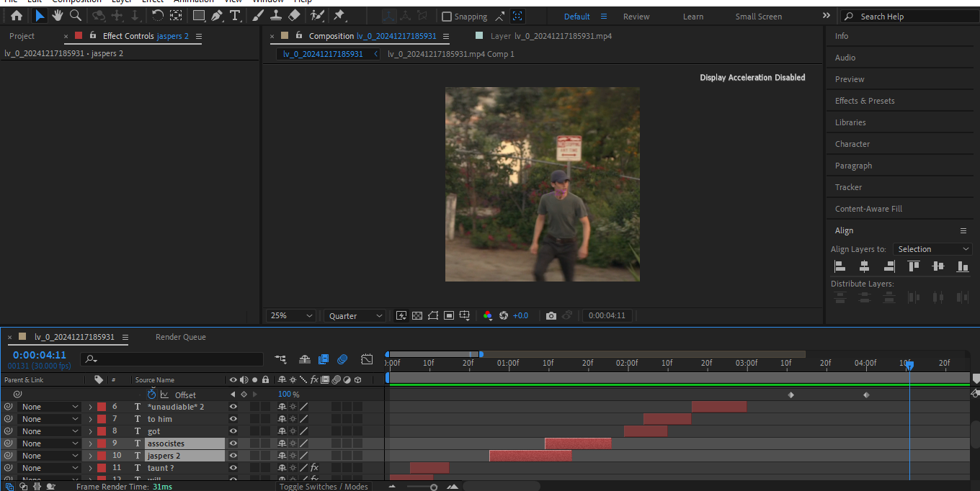Switch to the Render Queue tab
Image resolution: width=980 pixels, height=491 pixels.
coord(180,337)
